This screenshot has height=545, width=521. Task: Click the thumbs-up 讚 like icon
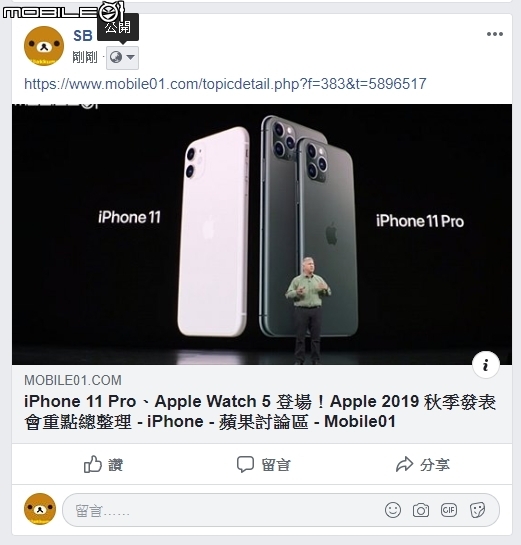point(93,464)
